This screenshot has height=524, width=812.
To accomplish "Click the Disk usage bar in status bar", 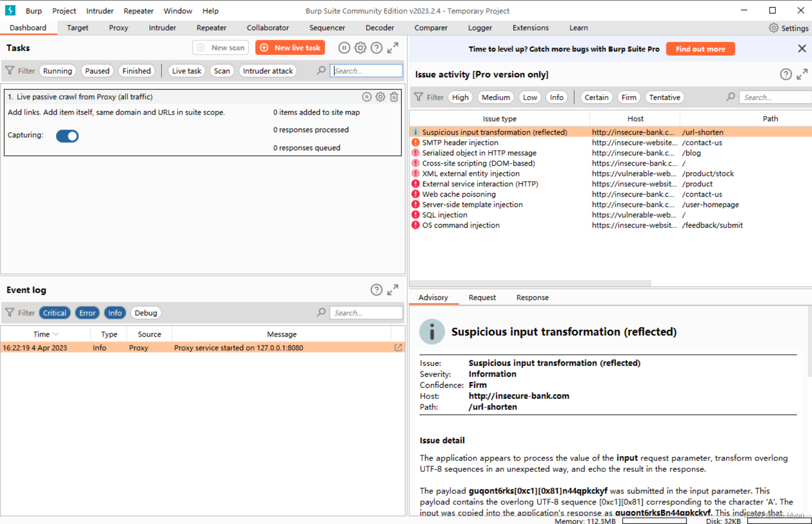I will pos(779,521).
